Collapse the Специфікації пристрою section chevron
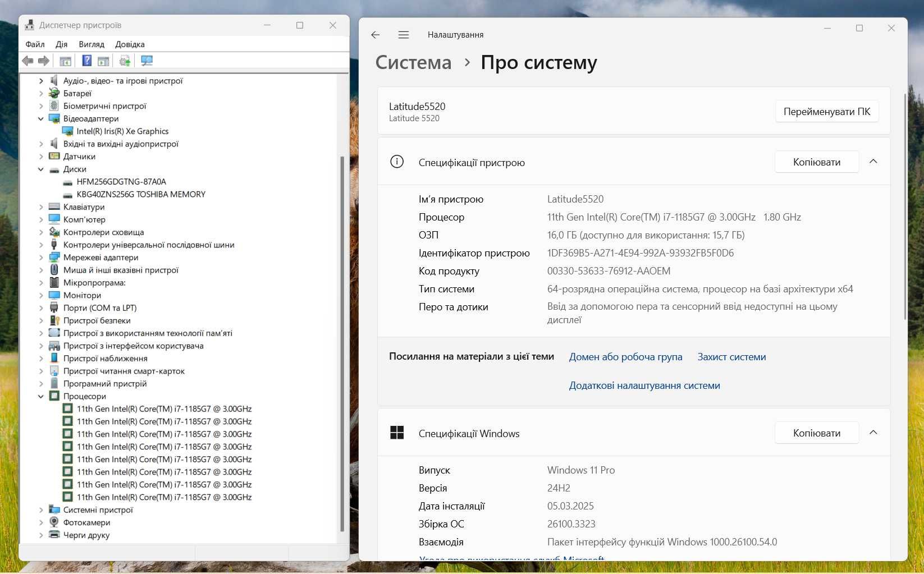Image resolution: width=924 pixels, height=574 pixels. [873, 162]
